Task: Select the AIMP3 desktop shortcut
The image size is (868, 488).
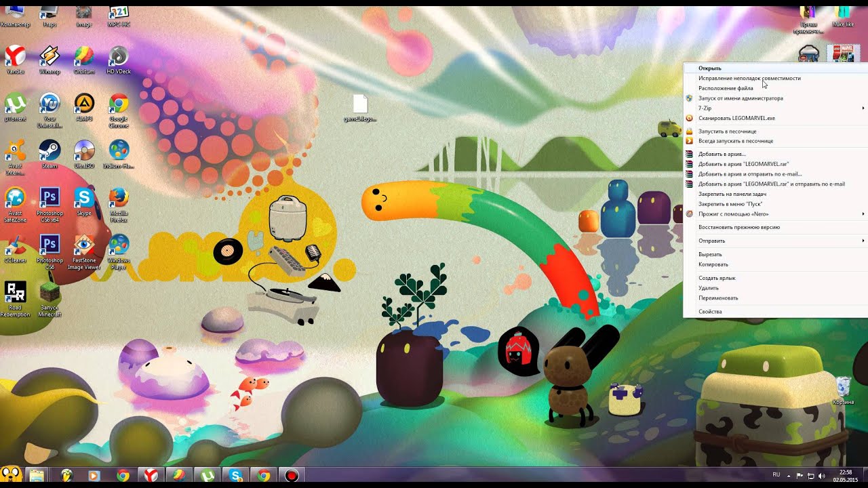Action: coord(84,107)
